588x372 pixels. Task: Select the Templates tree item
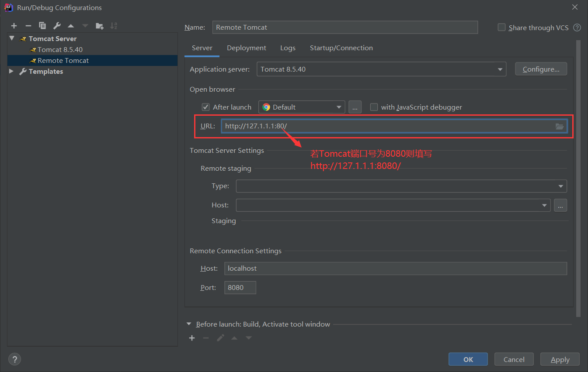coord(45,71)
